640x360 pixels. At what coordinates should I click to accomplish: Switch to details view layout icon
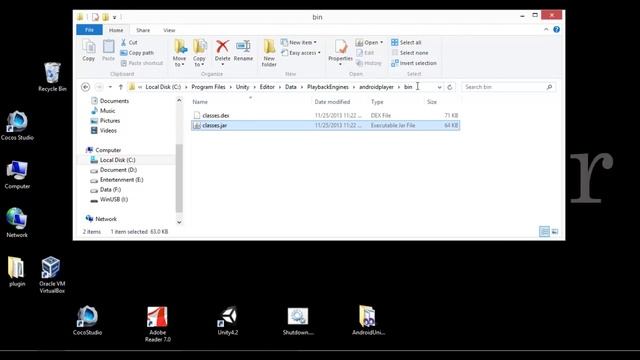(x=544, y=231)
